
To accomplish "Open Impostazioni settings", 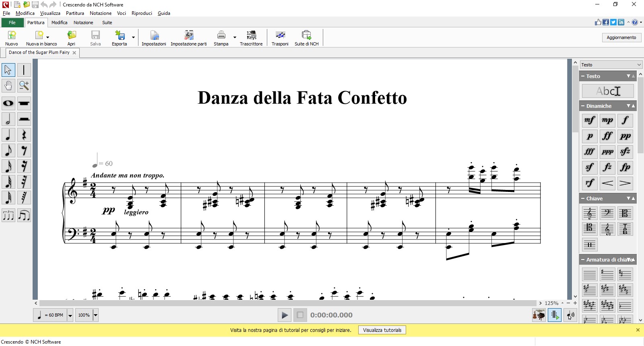I will point(154,38).
